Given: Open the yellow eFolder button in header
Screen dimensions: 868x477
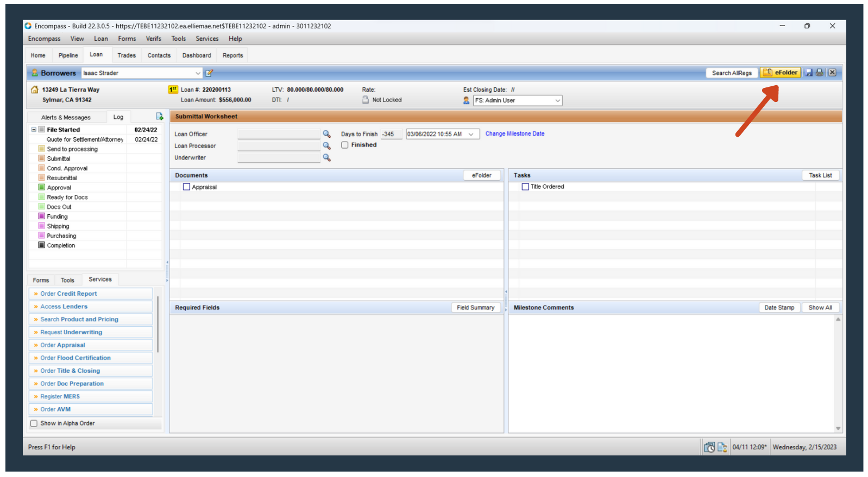Looking at the screenshot, I should click(x=781, y=73).
